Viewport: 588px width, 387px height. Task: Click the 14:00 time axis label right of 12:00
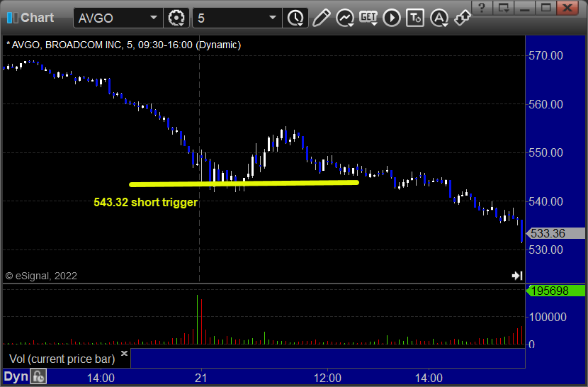tap(429, 378)
